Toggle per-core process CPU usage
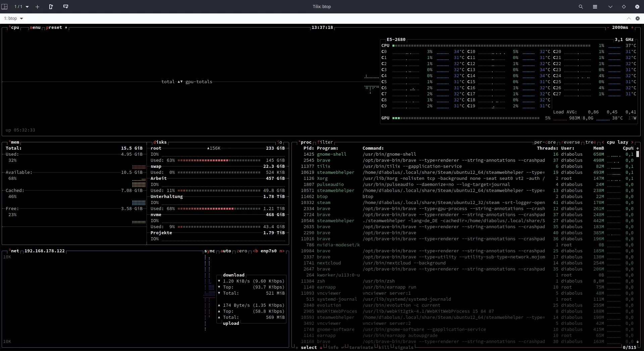The width and height of the screenshot is (644, 351). 545,142
